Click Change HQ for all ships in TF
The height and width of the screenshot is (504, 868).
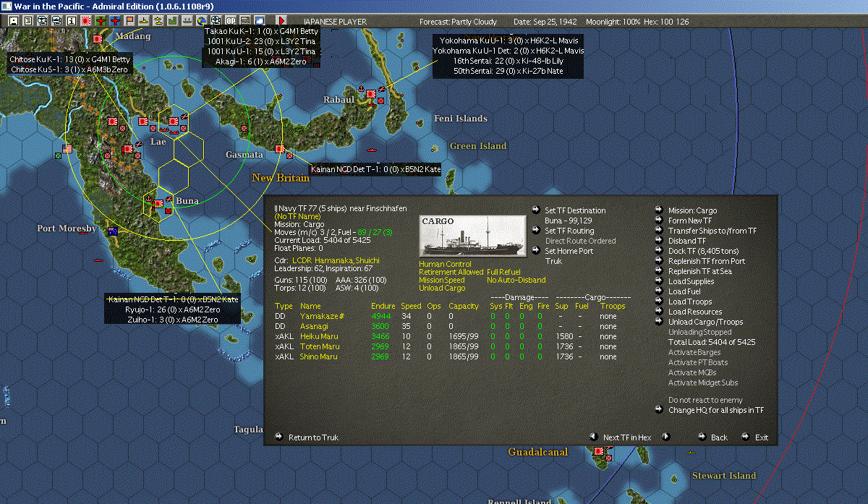(716, 410)
